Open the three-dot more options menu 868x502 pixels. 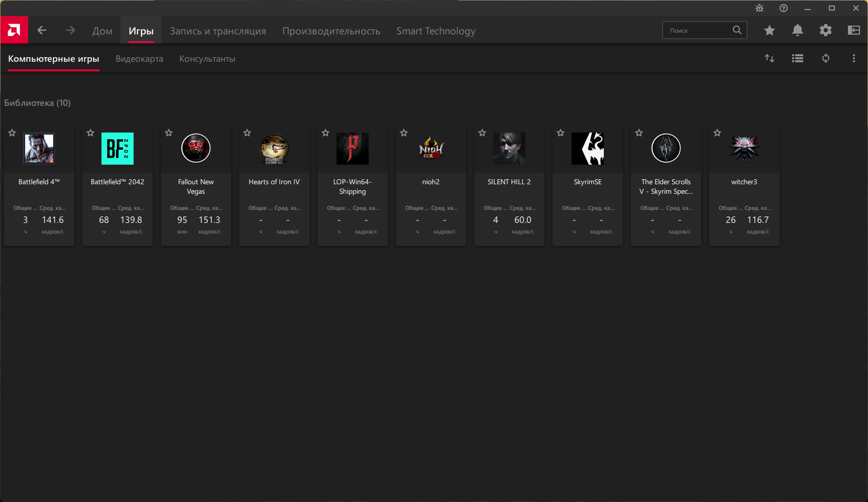coord(854,58)
